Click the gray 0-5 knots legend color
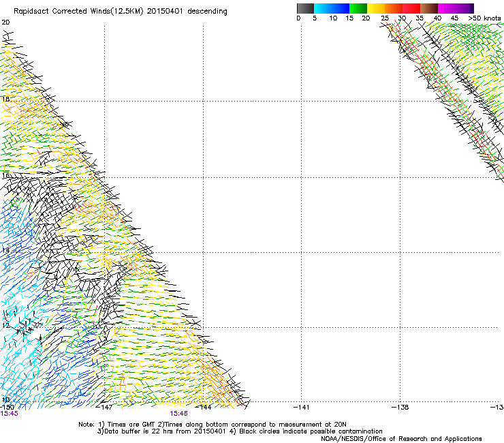Viewport: 504px width, 443px height. [x=305, y=8]
